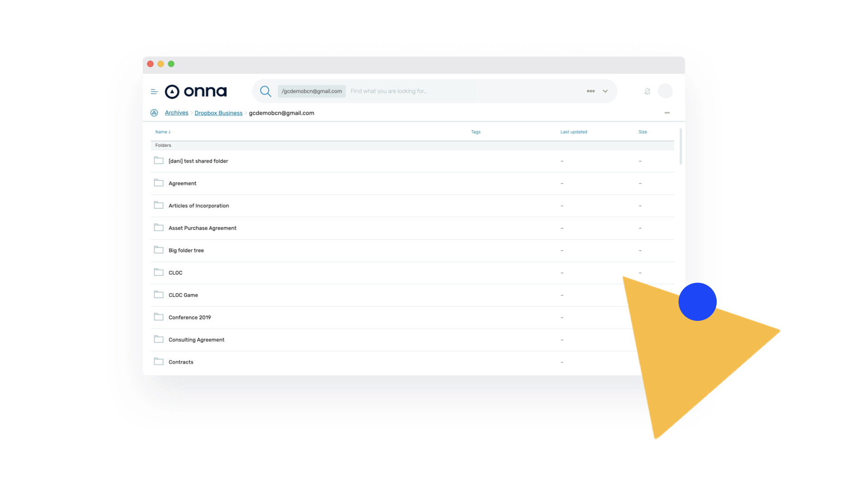Open the folder icon next to Agreement

click(159, 183)
